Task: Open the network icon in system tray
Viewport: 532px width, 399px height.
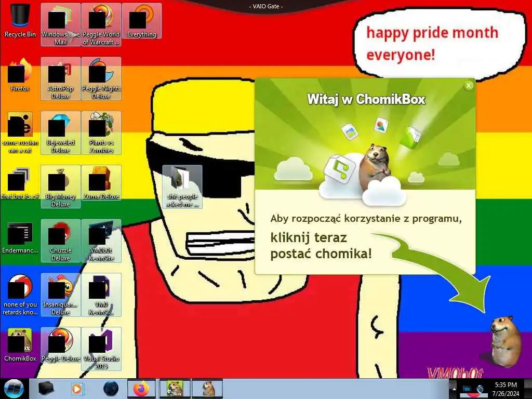Action: (467, 389)
